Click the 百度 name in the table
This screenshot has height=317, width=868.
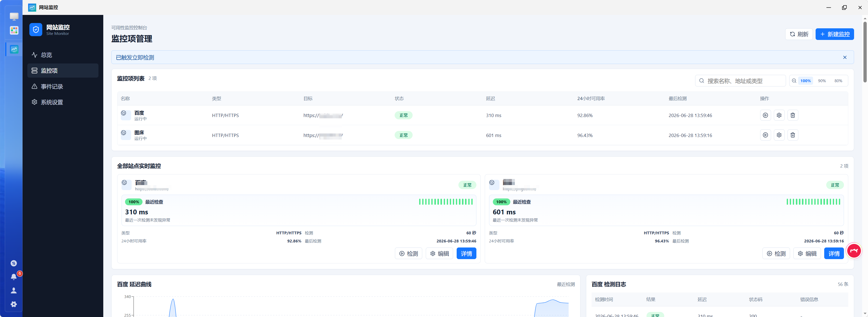tap(139, 113)
